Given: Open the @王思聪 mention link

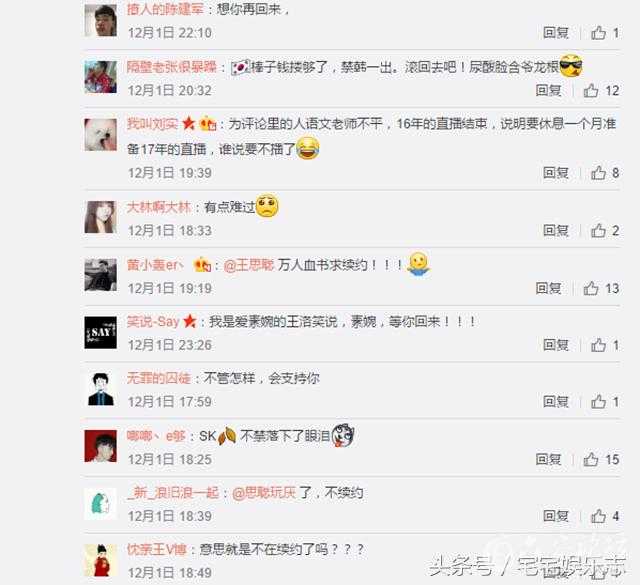Looking at the screenshot, I should click(249, 265).
